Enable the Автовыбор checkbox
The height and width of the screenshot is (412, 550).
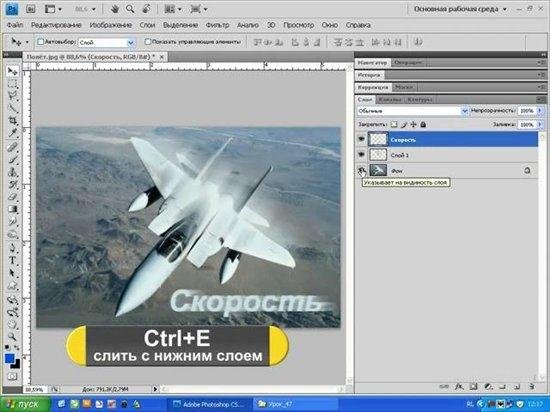tap(40, 42)
